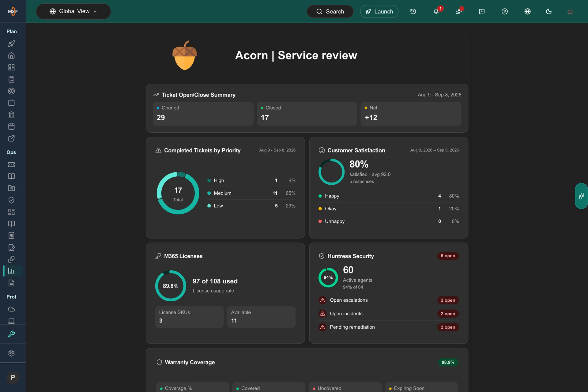Open the home icon in sidebar

coord(11,55)
